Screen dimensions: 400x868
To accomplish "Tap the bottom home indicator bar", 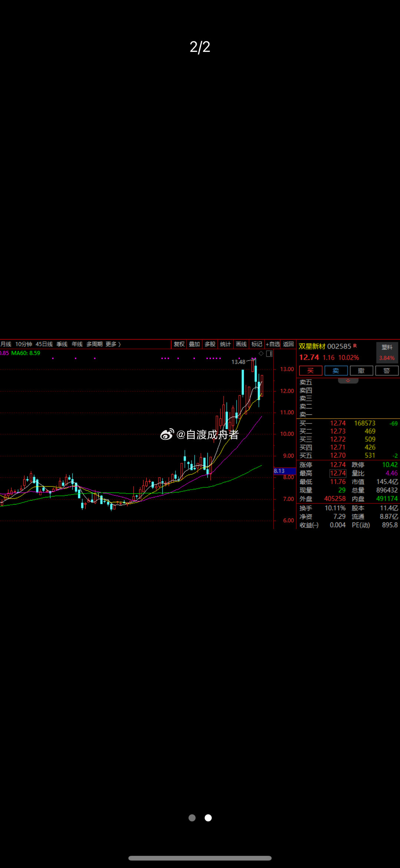I will (200, 858).
